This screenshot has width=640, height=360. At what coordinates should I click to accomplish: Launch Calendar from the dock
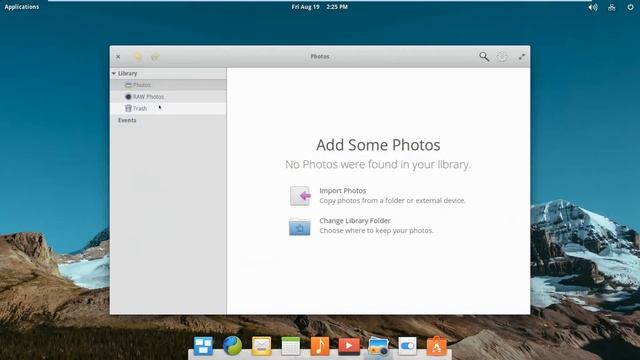pos(291,346)
